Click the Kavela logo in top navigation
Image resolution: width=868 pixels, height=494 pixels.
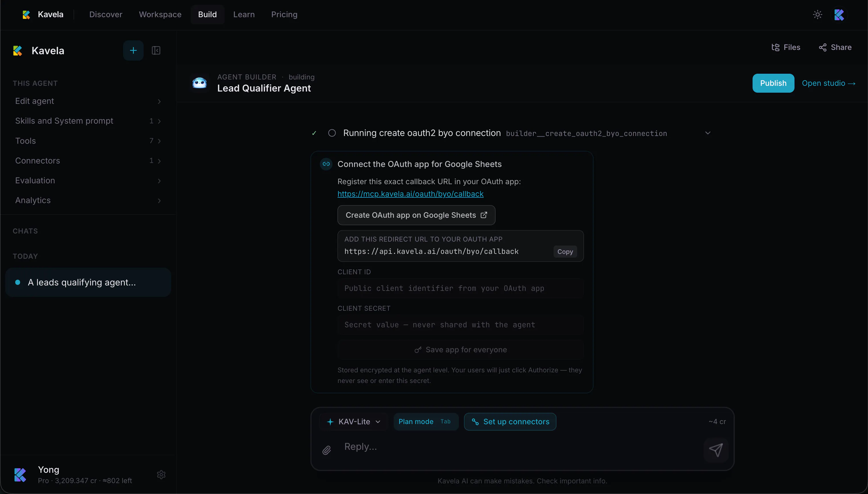[x=26, y=15]
